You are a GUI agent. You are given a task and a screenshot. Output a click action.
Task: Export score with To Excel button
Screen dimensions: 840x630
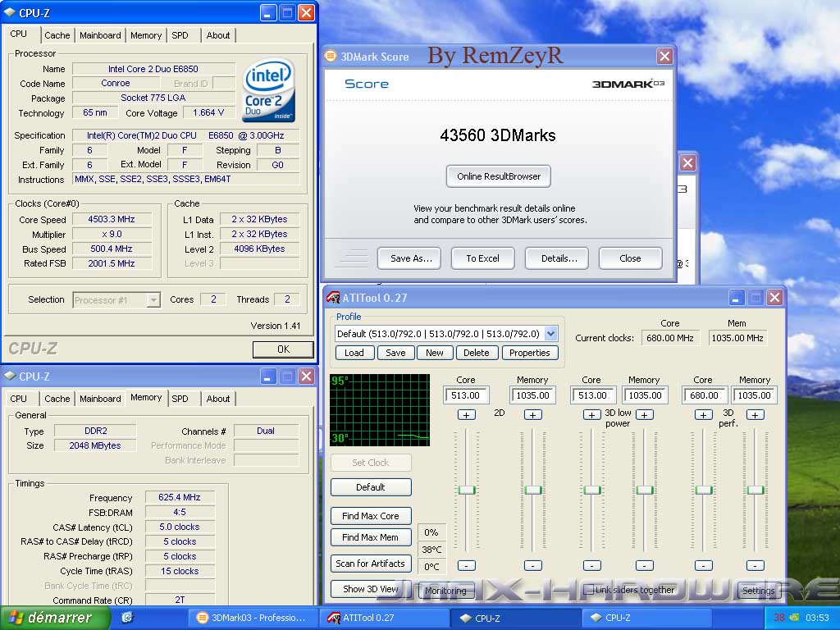coord(482,258)
